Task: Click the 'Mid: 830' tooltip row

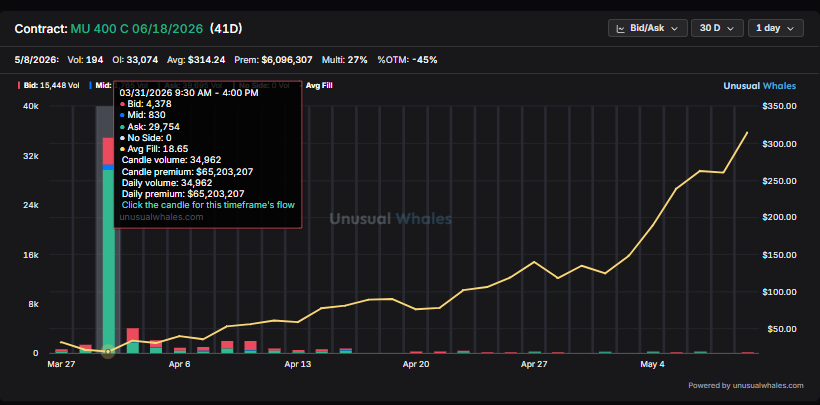Action: click(143, 115)
